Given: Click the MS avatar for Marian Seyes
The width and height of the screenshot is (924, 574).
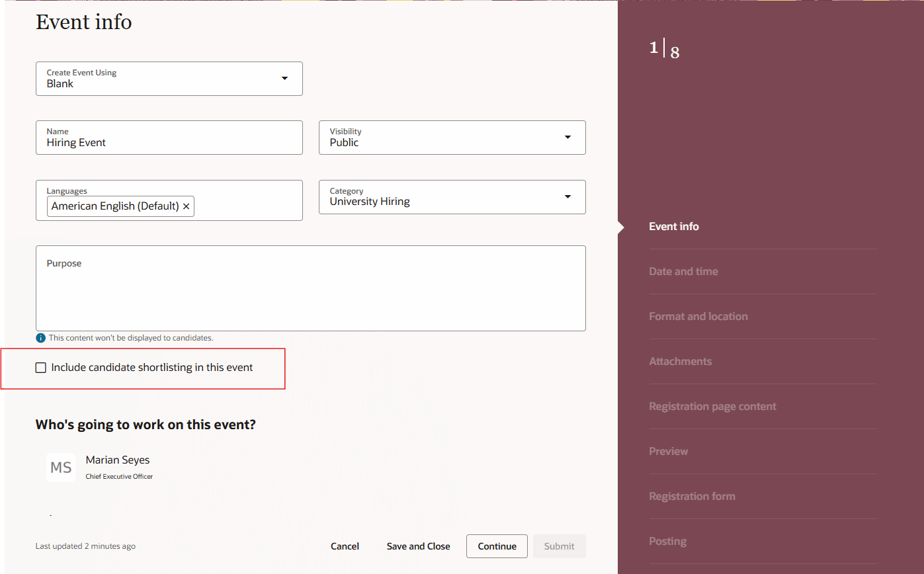Looking at the screenshot, I should click(60, 467).
